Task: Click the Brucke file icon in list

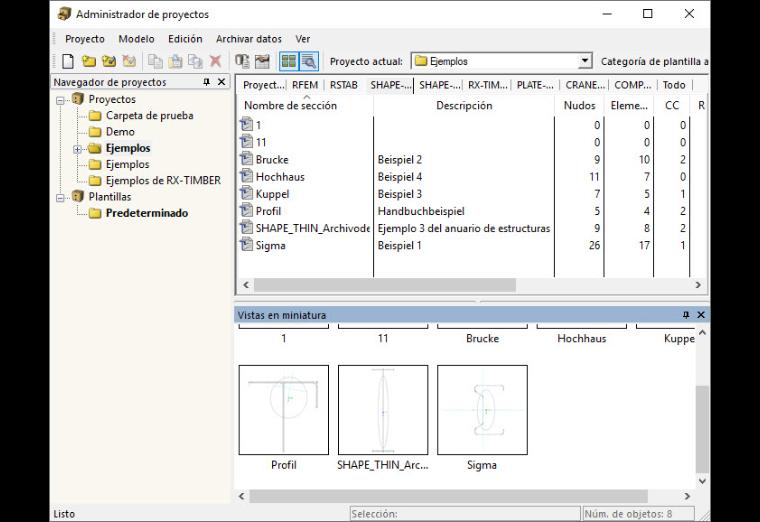Action: pyautogui.click(x=247, y=159)
